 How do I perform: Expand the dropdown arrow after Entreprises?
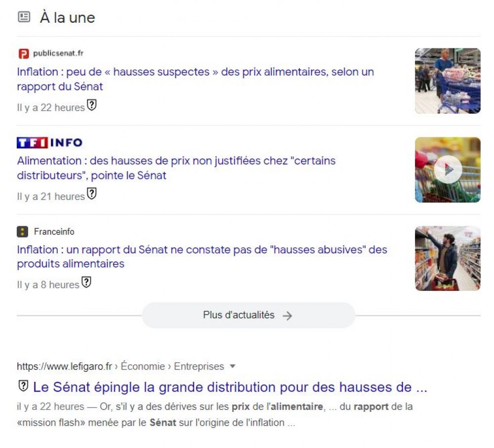[x=233, y=366]
